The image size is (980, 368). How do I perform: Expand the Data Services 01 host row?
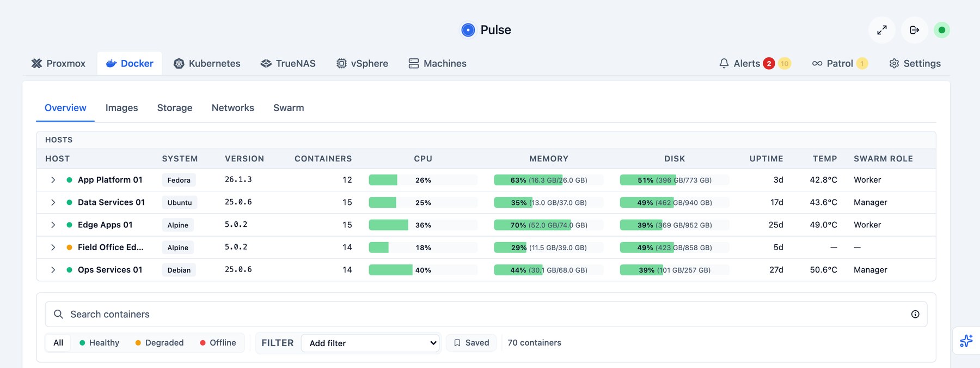pyautogui.click(x=53, y=202)
